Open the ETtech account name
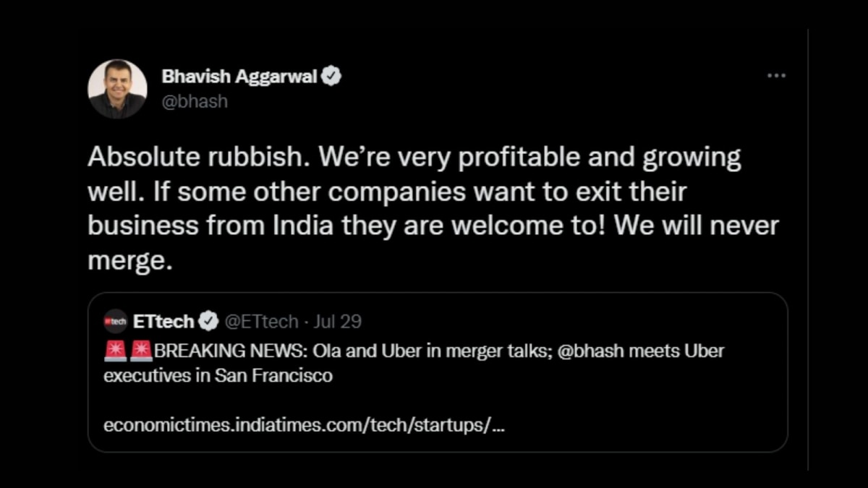The width and height of the screenshot is (868, 488). click(x=163, y=321)
